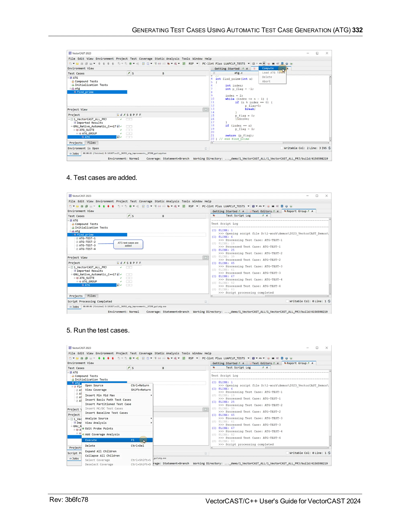Toggle Writable checkbox in step 5 window
The width and height of the screenshot is (411, 532).
tap(287, 453)
